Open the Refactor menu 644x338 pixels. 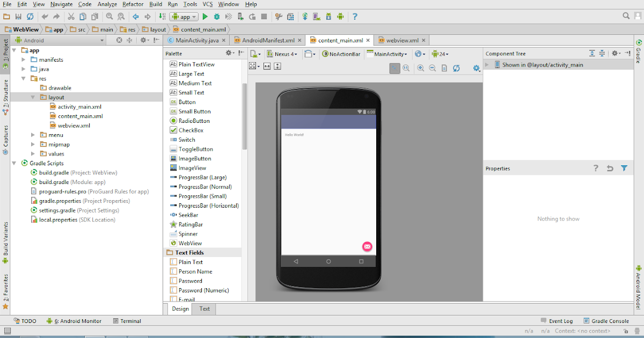point(133,4)
